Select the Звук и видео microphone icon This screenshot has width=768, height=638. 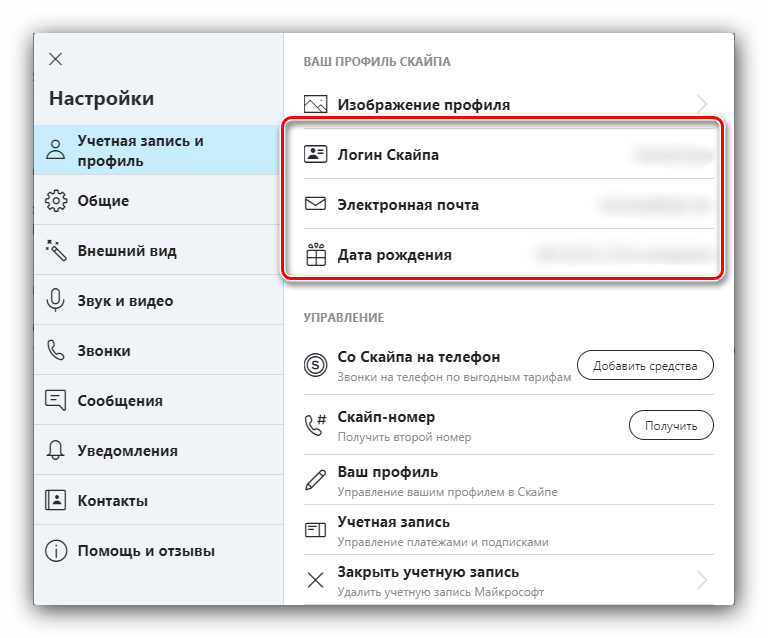[56, 301]
